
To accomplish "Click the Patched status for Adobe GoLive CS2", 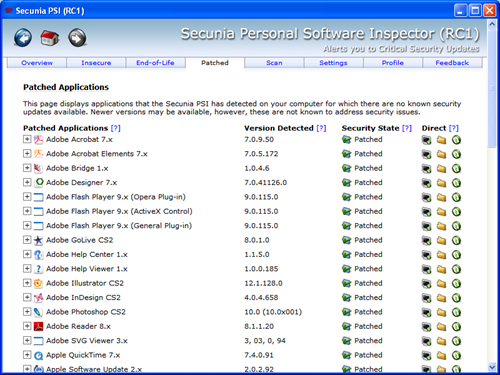I will tap(368, 240).
